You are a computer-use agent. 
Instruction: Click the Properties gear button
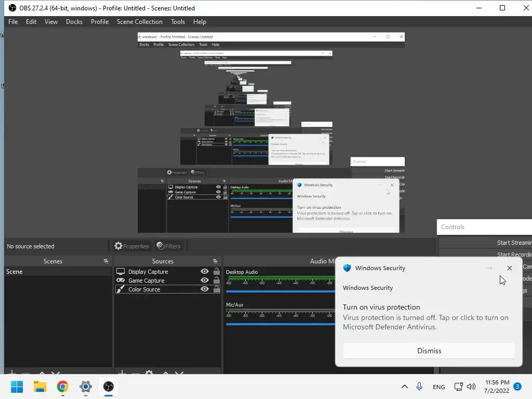131,246
